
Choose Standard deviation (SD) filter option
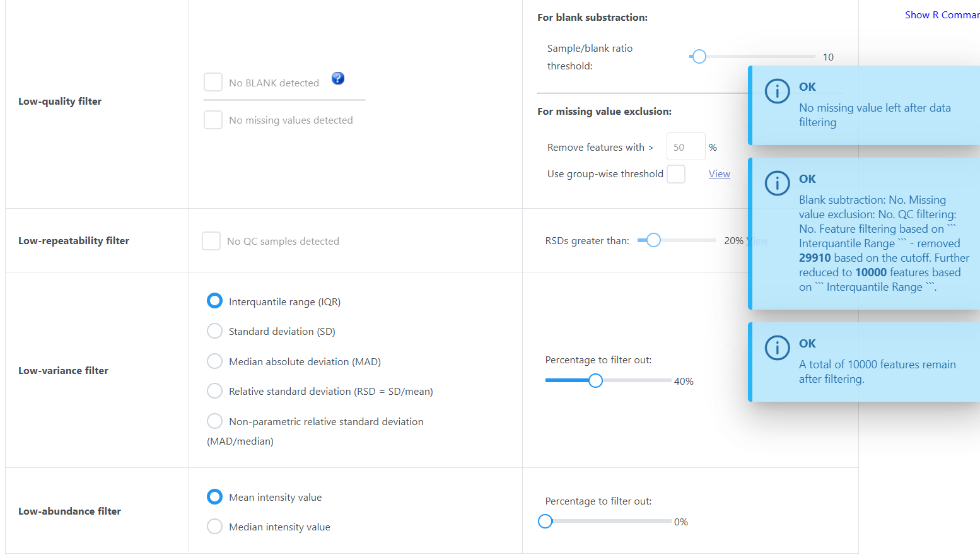click(214, 331)
